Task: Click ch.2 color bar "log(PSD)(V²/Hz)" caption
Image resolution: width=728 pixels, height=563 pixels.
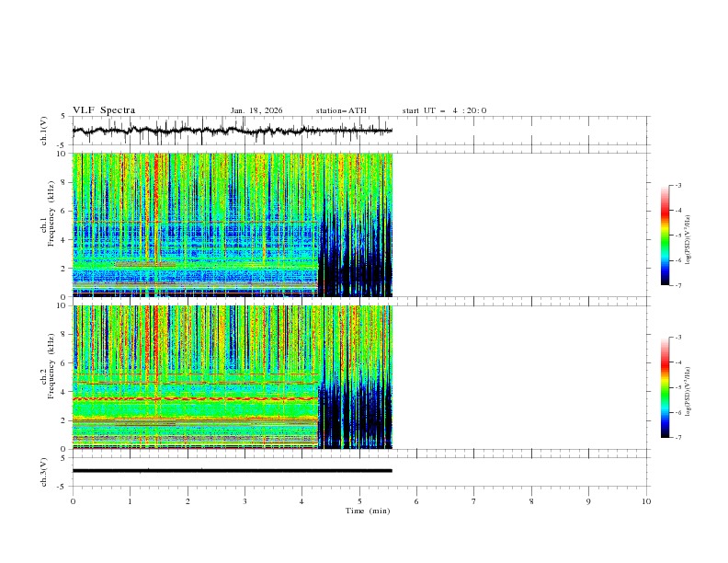Action: point(688,391)
